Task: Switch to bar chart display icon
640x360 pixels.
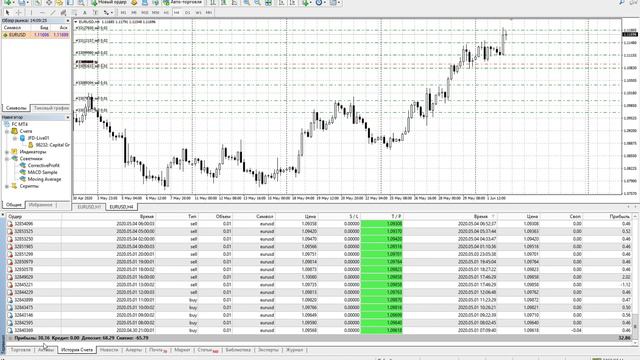Action: [x=213, y=2]
